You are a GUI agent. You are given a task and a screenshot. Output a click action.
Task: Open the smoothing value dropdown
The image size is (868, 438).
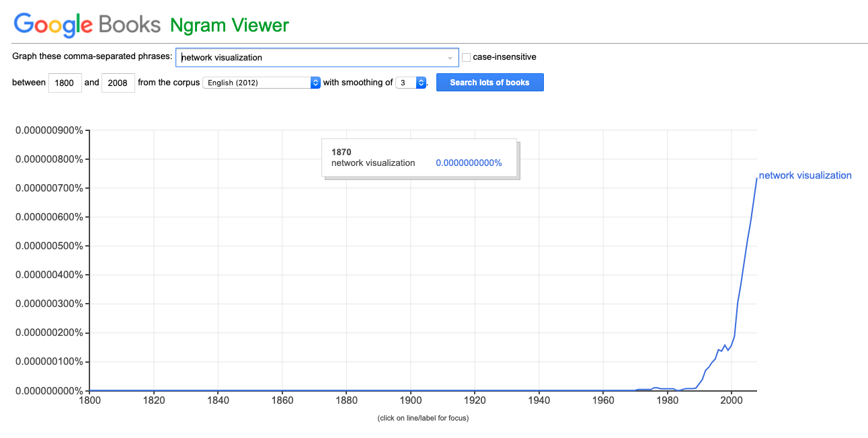[x=411, y=83]
